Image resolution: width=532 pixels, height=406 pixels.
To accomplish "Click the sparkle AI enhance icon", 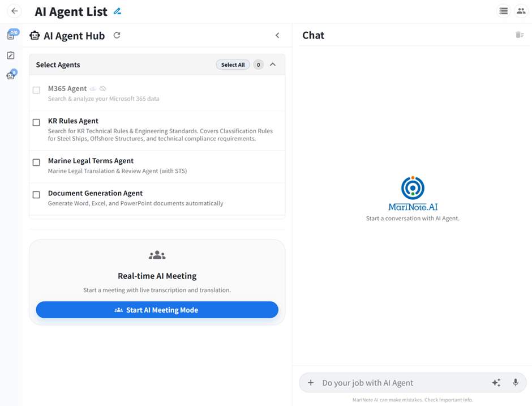I will tap(496, 383).
